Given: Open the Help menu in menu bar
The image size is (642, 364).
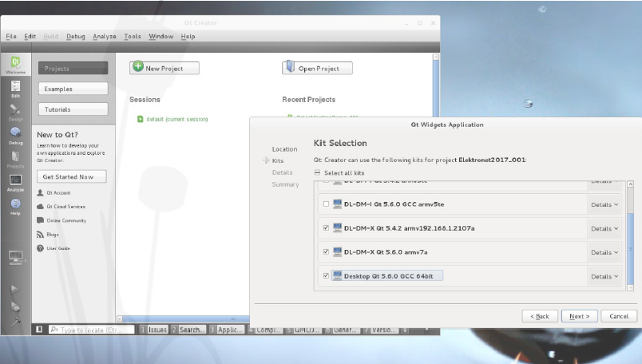Looking at the screenshot, I should click(188, 36).
